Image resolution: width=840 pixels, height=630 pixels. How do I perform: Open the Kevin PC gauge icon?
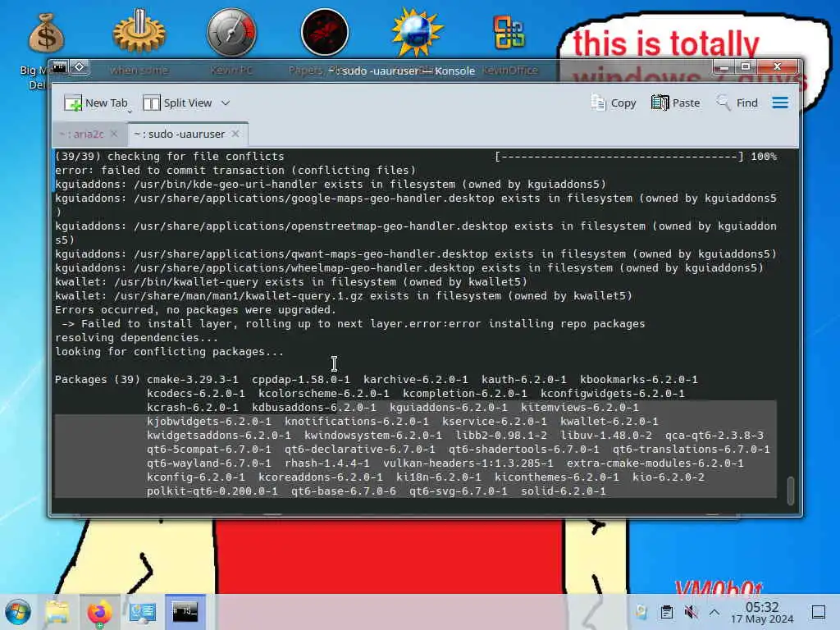point(231,32)
